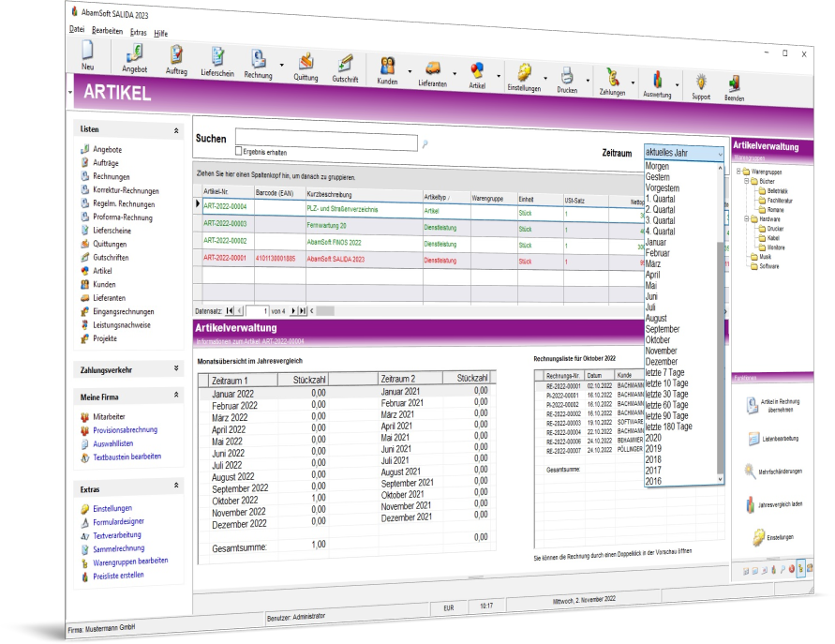This screenshot has height=644, width=835.
Task: Expand the Zahlungsverkehr sidebar section
Action: coord(176,368)
